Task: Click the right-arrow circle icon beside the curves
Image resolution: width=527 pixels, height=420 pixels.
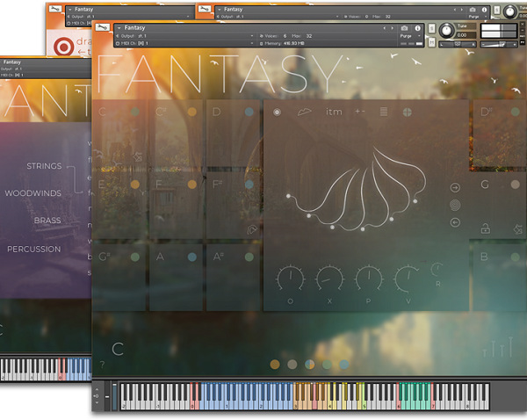Action: pos(455,188)
